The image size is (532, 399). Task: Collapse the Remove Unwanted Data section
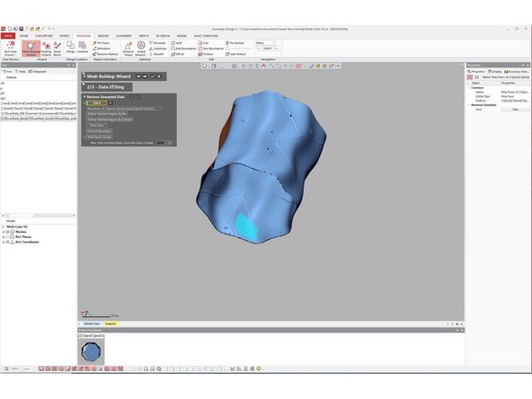coord(84,97)
